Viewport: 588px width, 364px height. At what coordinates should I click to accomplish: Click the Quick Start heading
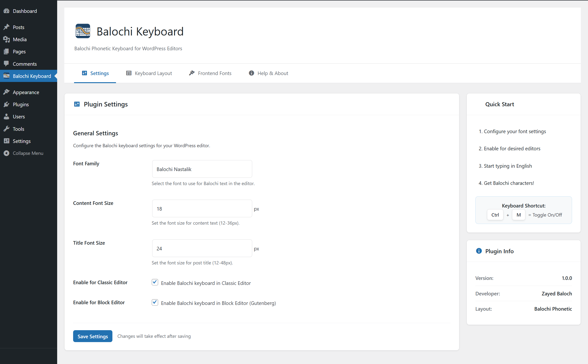coord(499,104)
